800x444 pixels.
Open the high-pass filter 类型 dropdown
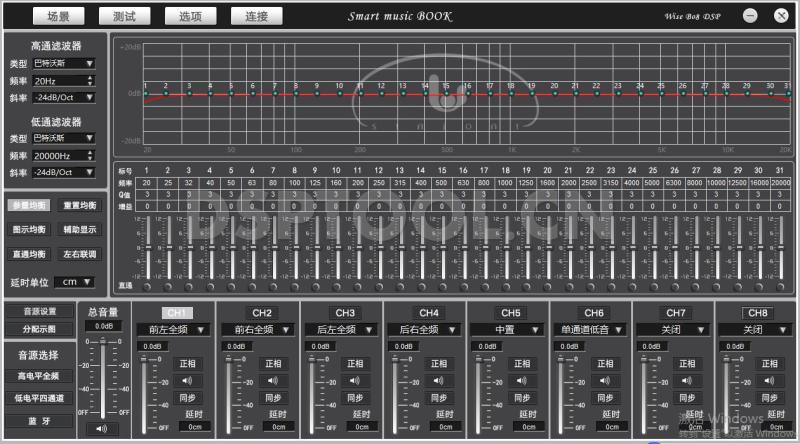pos(64,63)
